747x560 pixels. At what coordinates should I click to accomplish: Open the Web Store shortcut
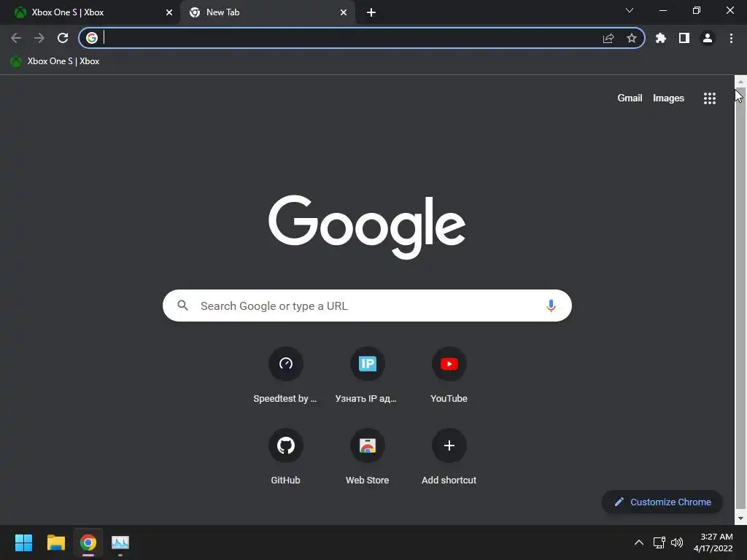367,457
